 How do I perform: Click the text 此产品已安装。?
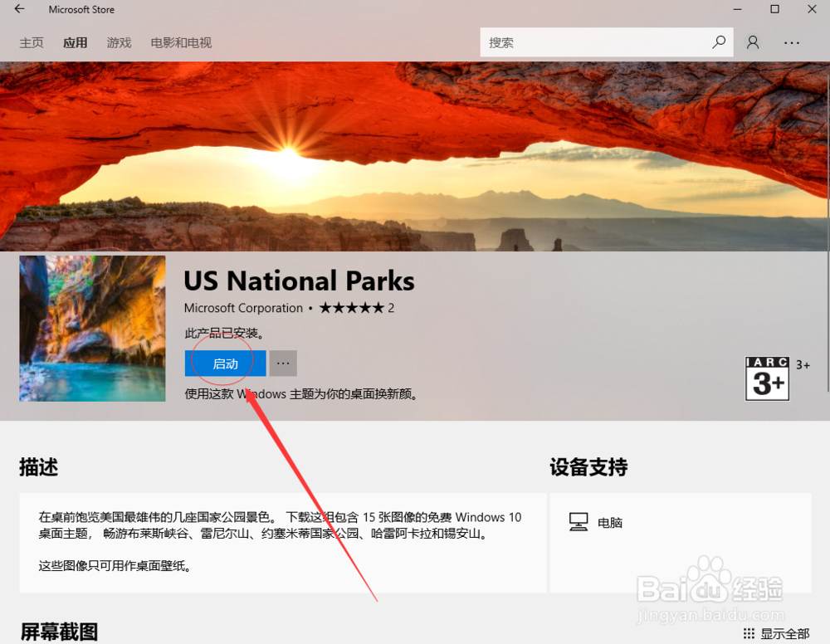coord(224,334)
